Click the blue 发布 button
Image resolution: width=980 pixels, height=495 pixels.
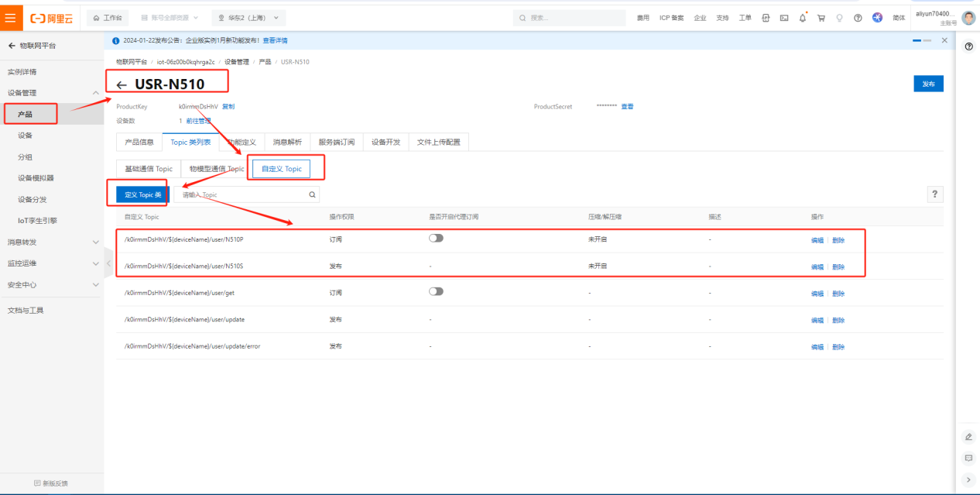pos(928,84)
